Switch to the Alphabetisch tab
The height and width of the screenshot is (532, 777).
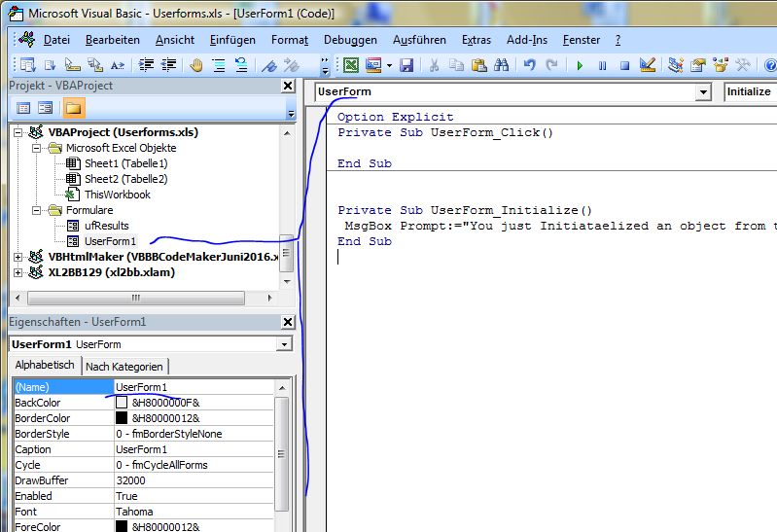click(45, 365)
